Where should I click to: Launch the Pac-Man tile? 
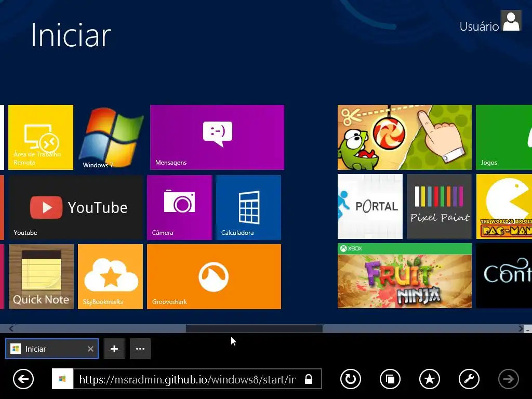(504, 207)
